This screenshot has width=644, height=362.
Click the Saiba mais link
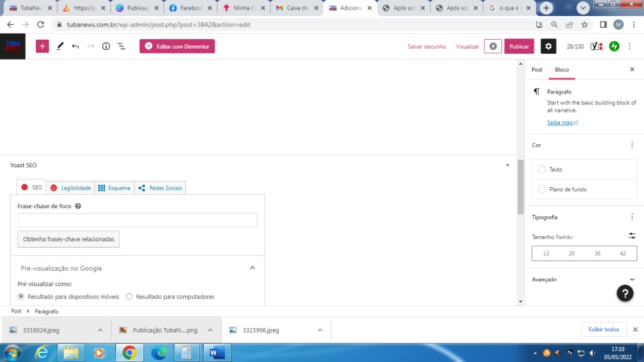(562, 122)
